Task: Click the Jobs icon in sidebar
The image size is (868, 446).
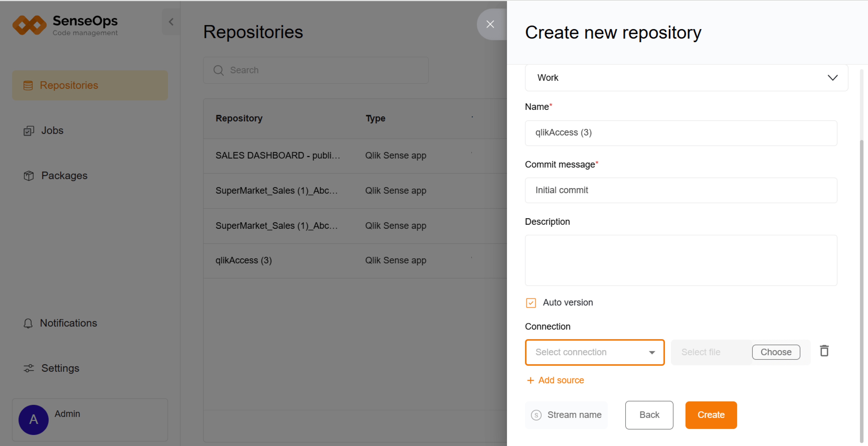Action: [29, 131]
